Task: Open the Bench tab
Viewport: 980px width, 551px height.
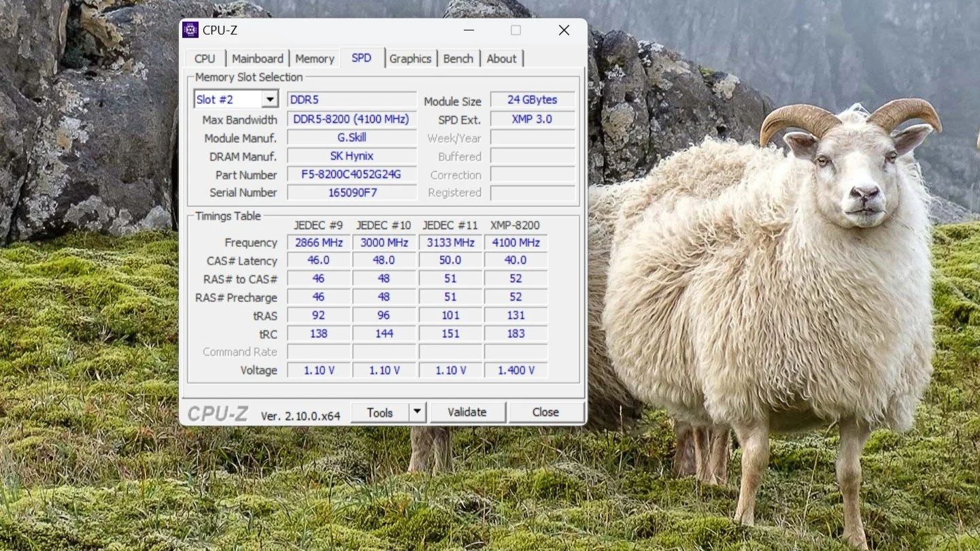Action: (x=458, y=59)
